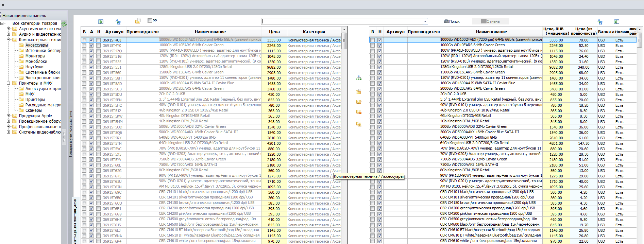Toggle column Н checkbox for row 36915T4ZQ
644x244 pixels.
(x=98, y=51)
